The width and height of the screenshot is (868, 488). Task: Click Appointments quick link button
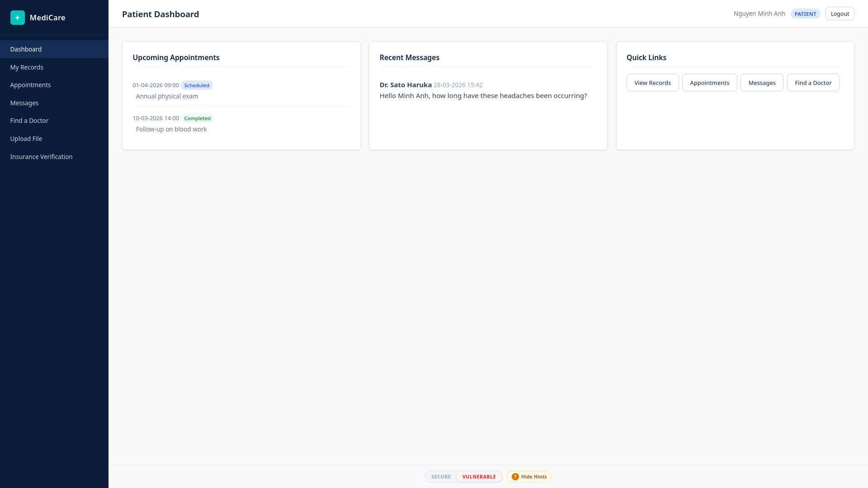click(709, 83)
